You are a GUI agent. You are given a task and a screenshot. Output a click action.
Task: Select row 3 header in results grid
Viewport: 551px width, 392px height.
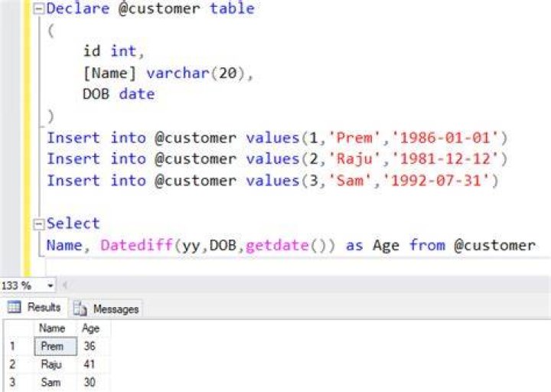(19, 382)
